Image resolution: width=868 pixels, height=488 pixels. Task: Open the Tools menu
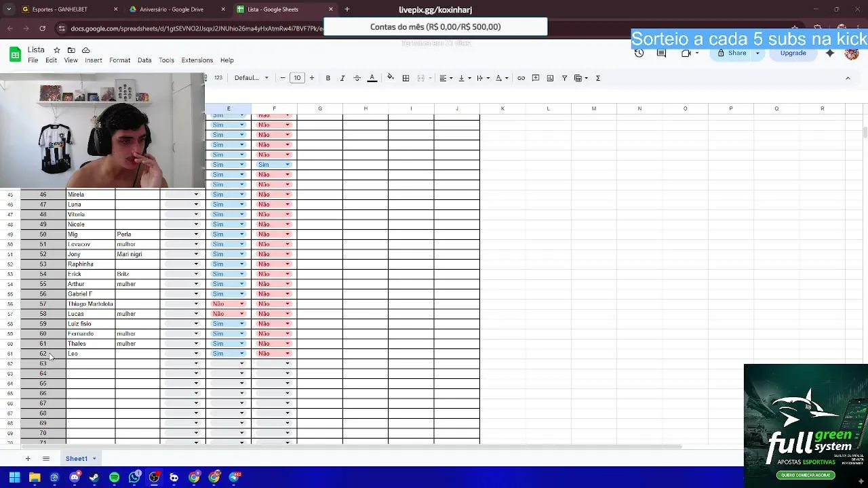pyautogui.click(x=166, y=60)
